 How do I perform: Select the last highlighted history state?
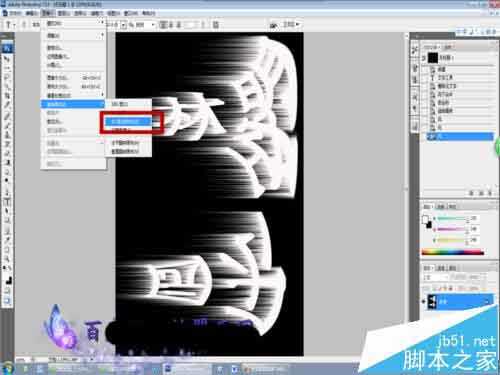[x=460, y=136]
